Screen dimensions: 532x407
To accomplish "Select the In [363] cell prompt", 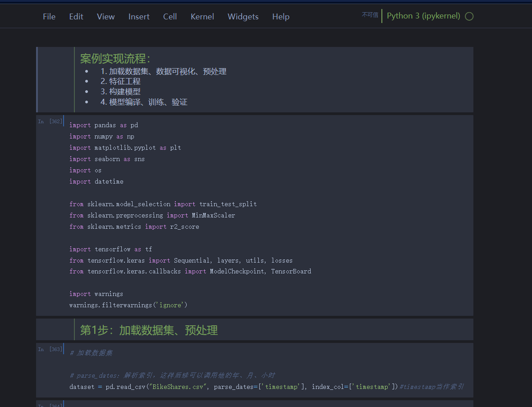I will 50,349.
